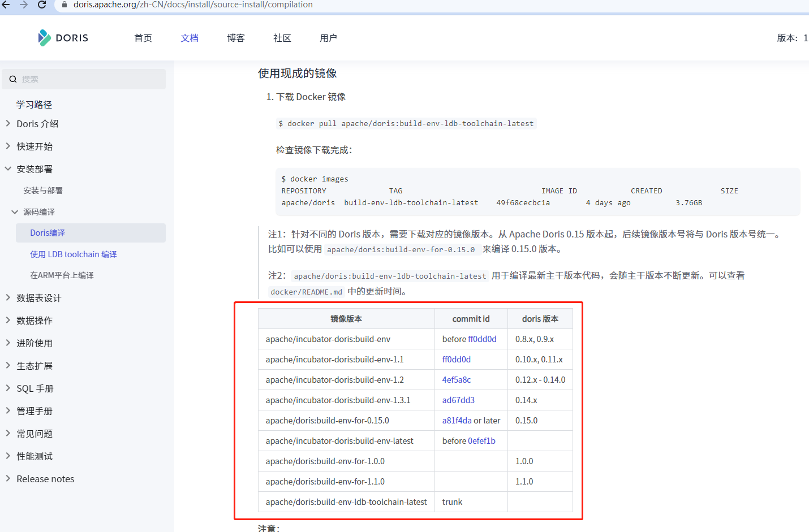Open the 社区 nav item
809x532 pixels.
tap(282, 38)
